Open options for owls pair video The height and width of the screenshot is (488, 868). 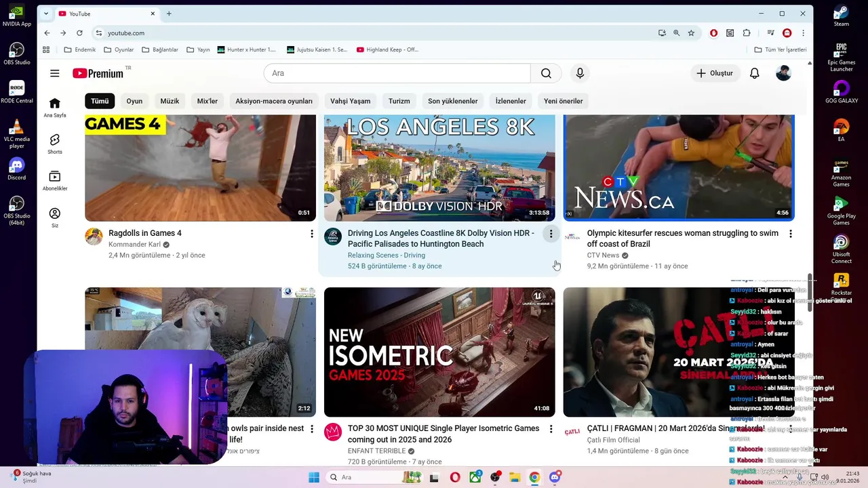(x=312, y=429)
